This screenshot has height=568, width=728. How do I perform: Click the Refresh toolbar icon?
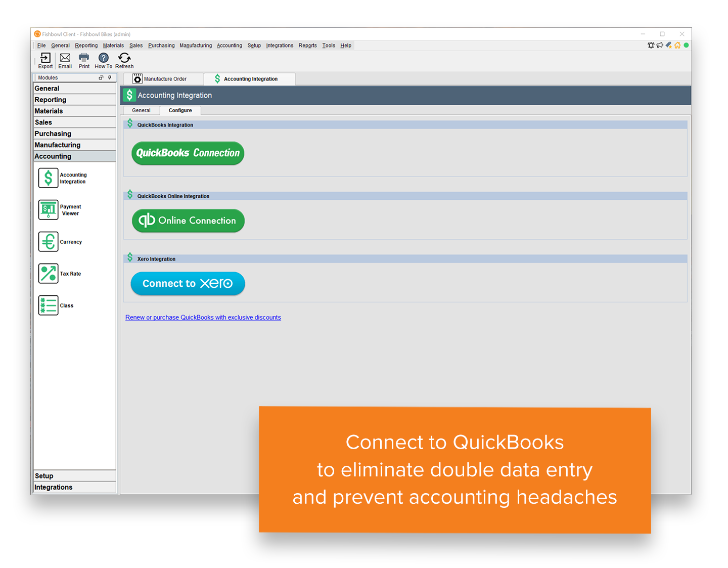pos(124,58)
